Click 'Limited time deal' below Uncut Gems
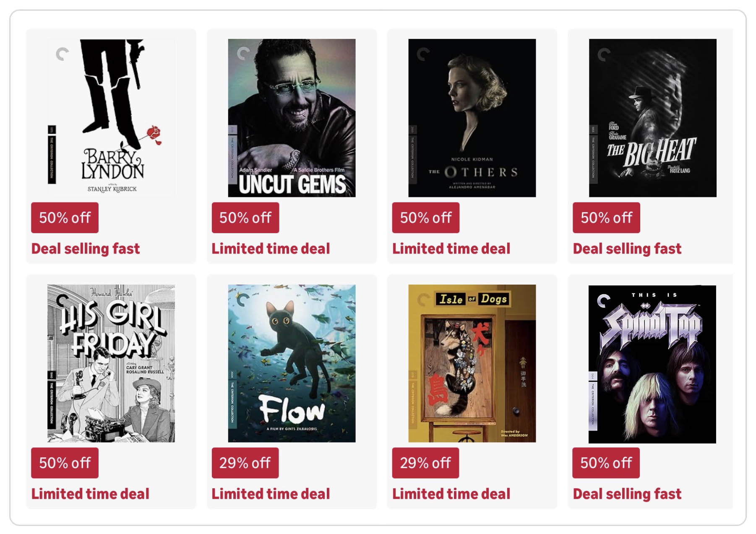 pos(271,248)
